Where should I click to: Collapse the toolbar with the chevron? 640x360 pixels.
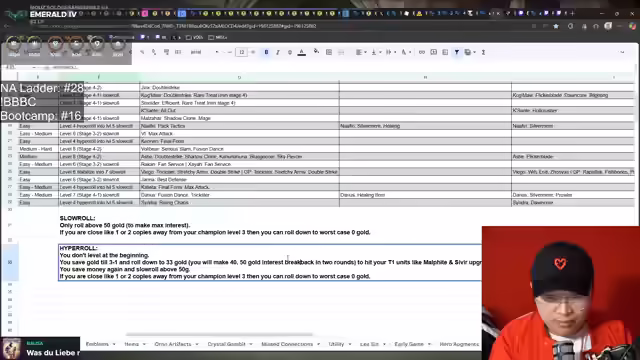click(622, 52)
